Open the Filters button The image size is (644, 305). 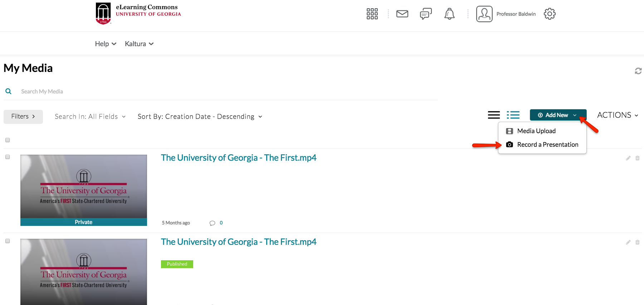tap(23, 117)
